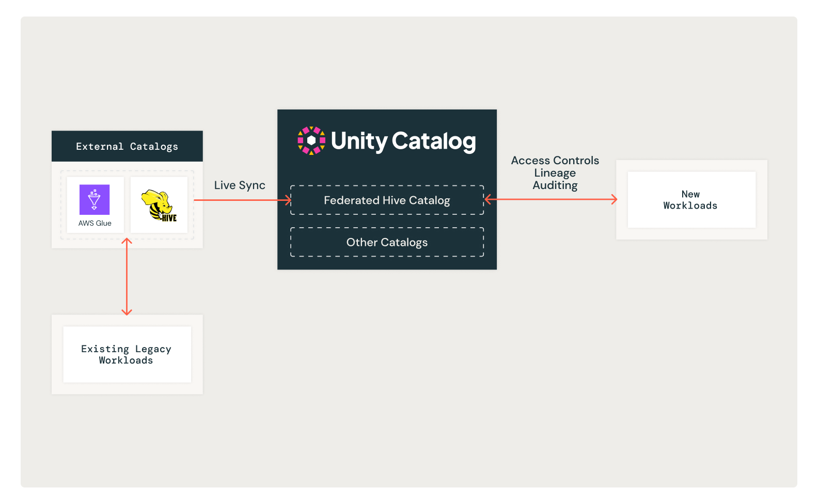
Task: Click the Apache Hive bee logo
Action: [159, 206]
